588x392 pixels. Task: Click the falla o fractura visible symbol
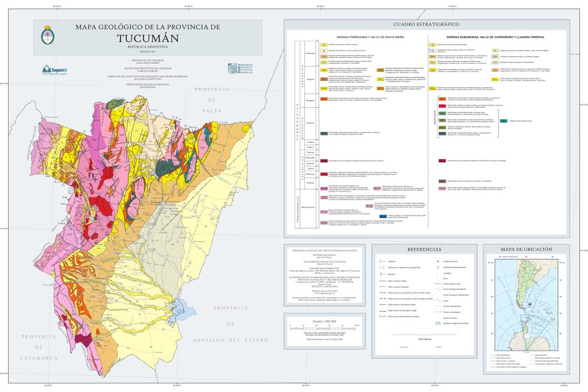tap(382, 281)
